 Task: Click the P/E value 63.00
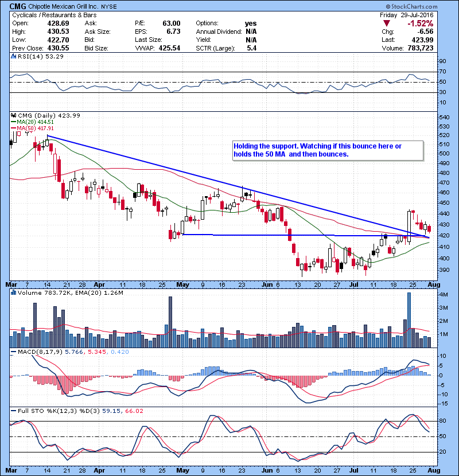pos(172,24)
